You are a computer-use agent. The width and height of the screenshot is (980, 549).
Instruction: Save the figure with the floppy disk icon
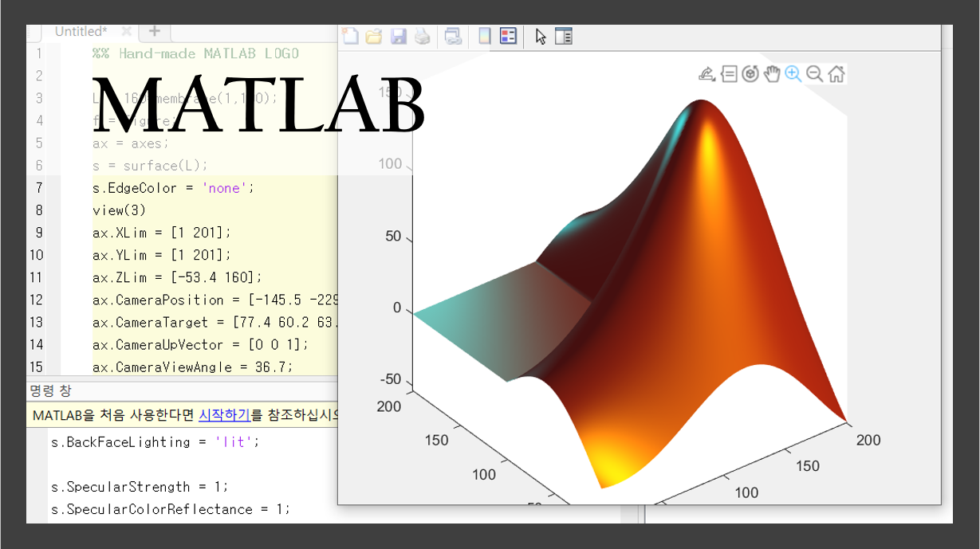point(399,36)
